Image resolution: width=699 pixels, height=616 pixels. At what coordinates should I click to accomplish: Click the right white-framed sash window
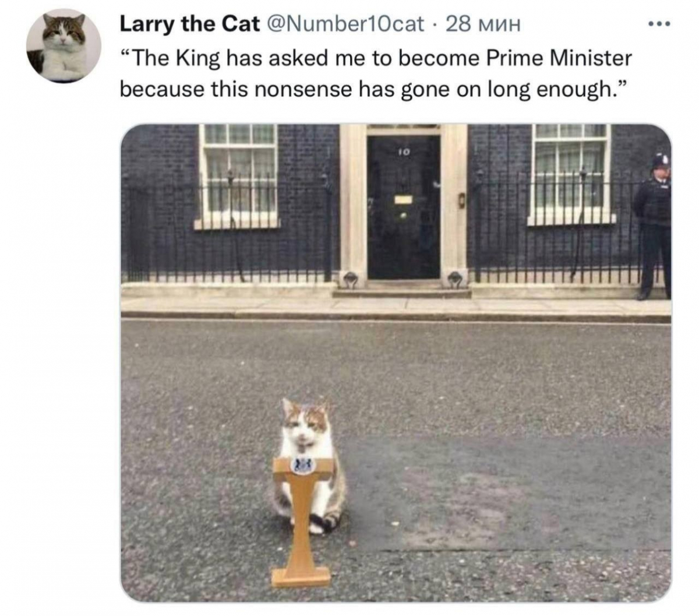(571, 174)
